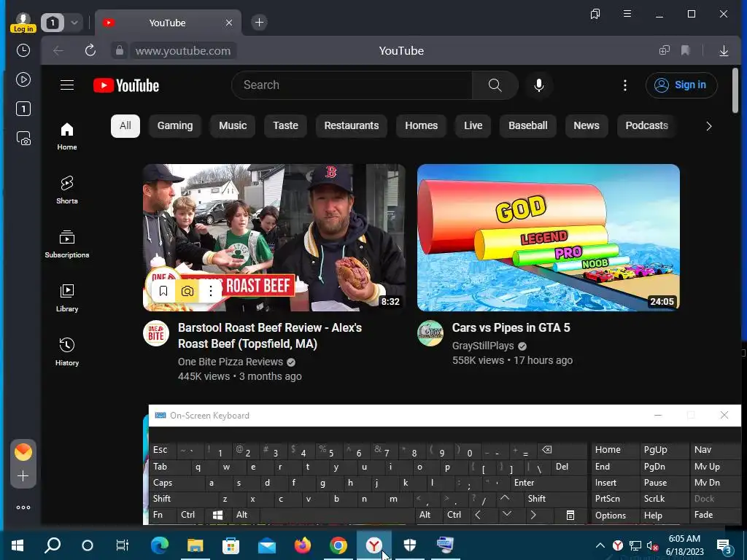
Task: Open the tab counter button
Action: click(x=53, y=23)
